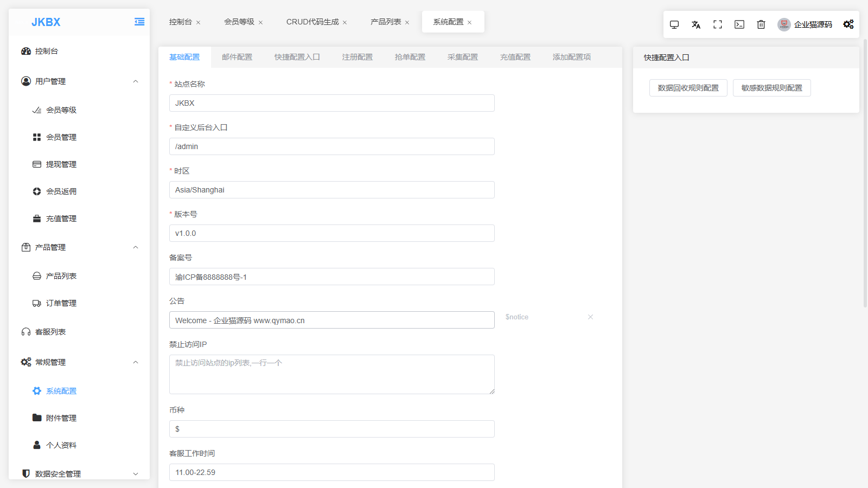The width and height of the screenshot is (868, 488).
Task: Collapse the 用户管理 menu group
Action: click(136, 81)
